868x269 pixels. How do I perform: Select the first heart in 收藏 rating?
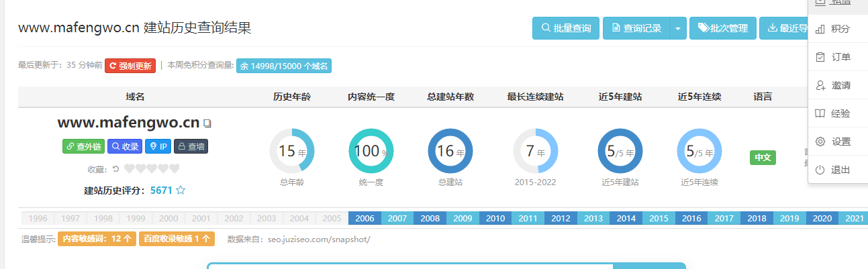click(130, 169)
